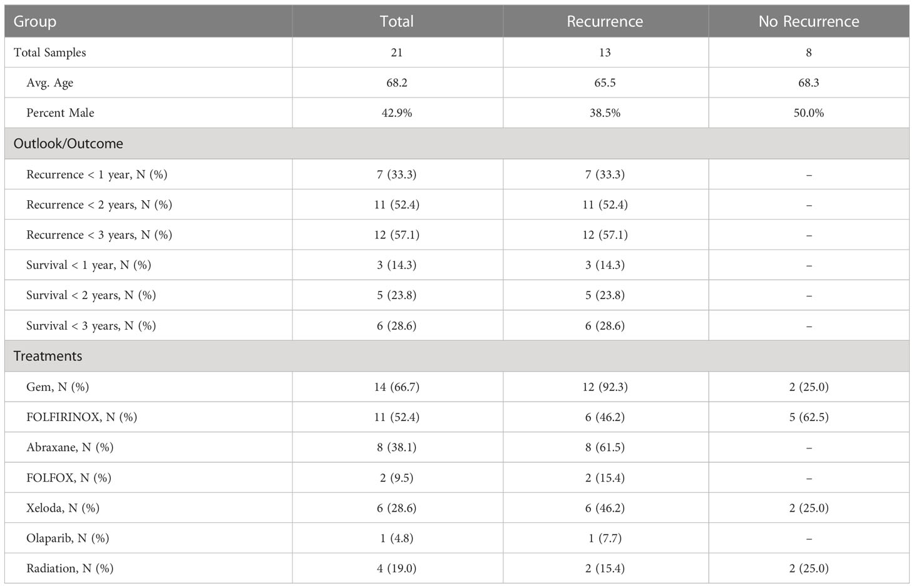This screenshot has height=588, width=914.
Task: Click Gem recurrence value 12 (92.3)
Action: [x=605, y=387]
